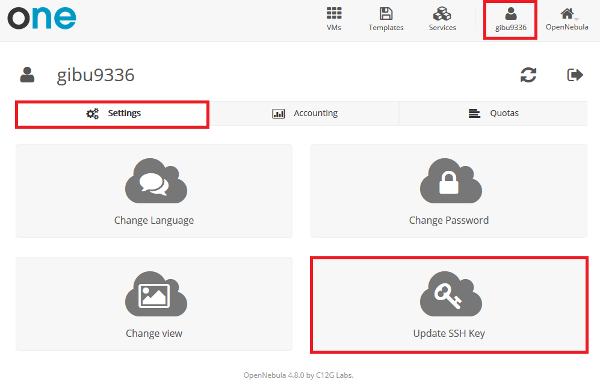The width and height of the screenshot is (600, 391).
Task: Click the Change Language cloud icon
Action: (156, 180)
